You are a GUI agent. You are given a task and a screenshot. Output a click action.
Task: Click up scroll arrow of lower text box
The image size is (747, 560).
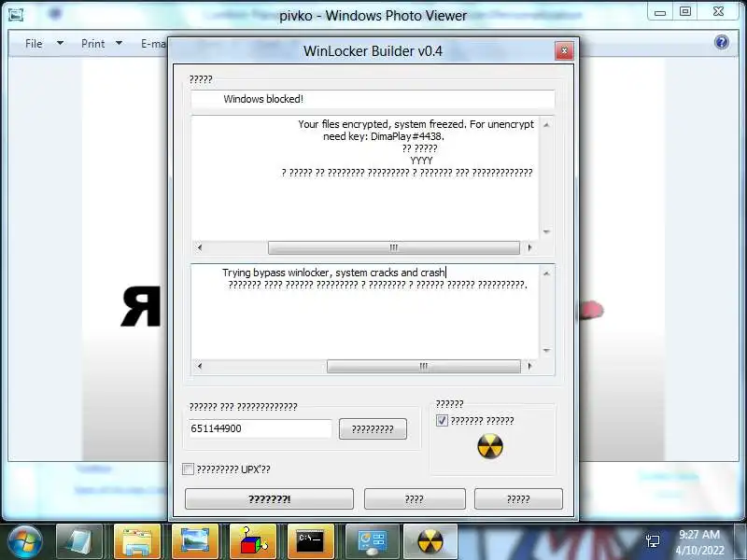coord(546,273)
